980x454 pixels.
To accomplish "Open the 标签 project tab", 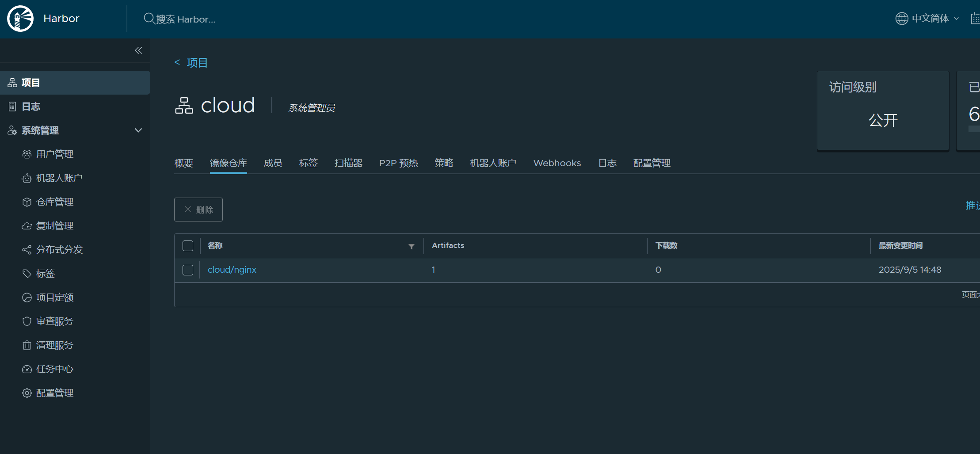I will 309,163.
